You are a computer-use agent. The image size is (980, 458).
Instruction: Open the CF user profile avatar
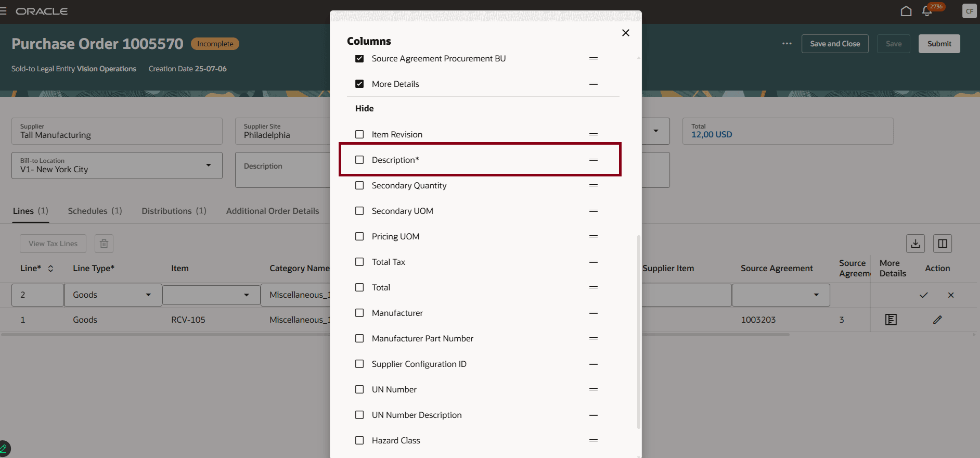pyautogui.click(x=970, y=11)
